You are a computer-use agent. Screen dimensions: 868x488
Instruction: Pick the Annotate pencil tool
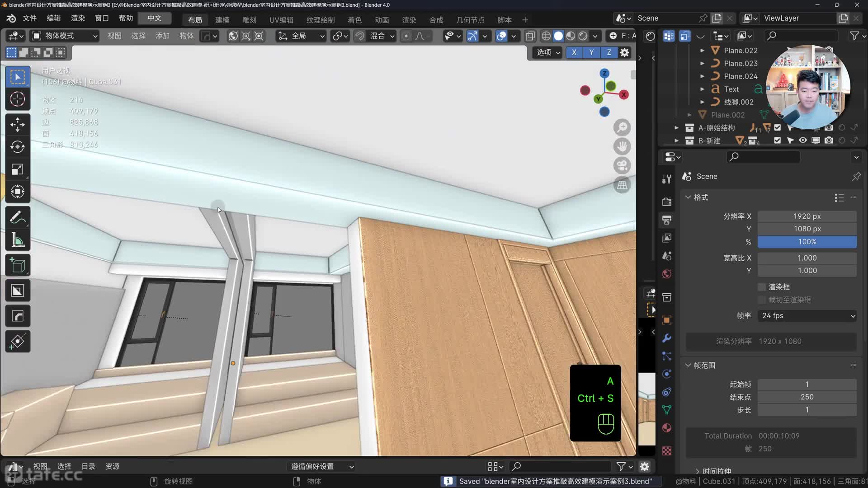coord(18,218)
